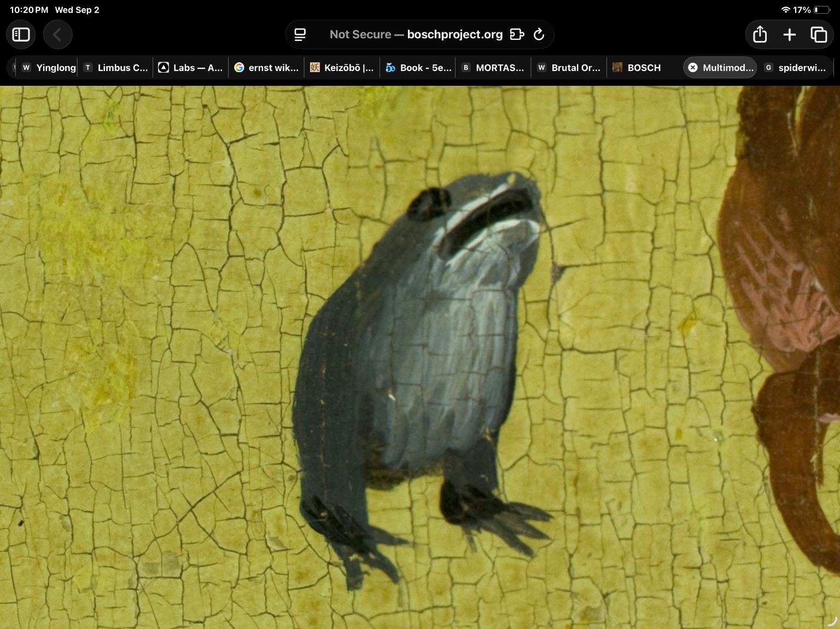The image size is (840, 629).
Task: Toggle the Safari sidebar button
Action: pos(21,35)
